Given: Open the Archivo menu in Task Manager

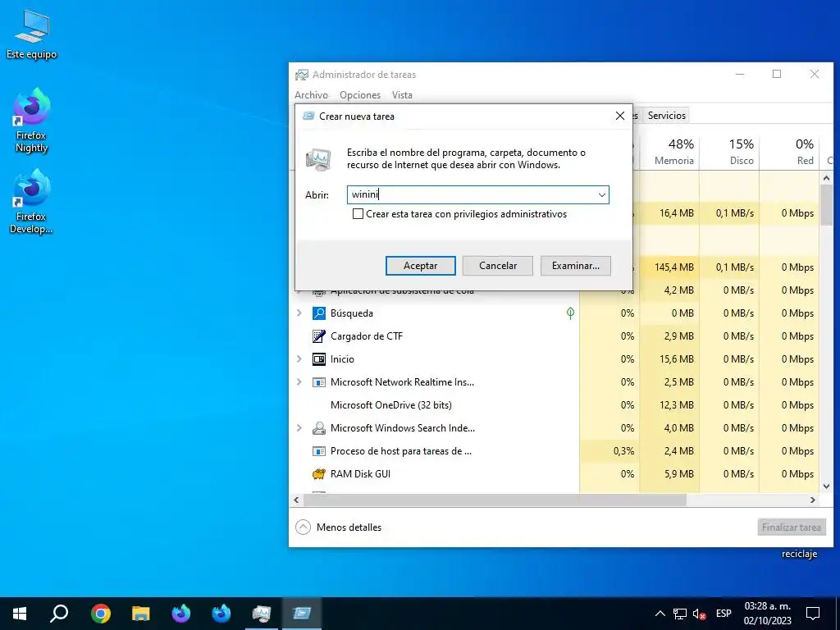Looking at the screenshot, I should (x=311, y=95).
